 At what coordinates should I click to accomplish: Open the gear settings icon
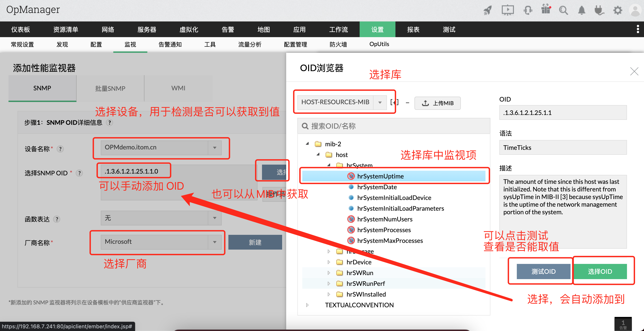point(618,10)
